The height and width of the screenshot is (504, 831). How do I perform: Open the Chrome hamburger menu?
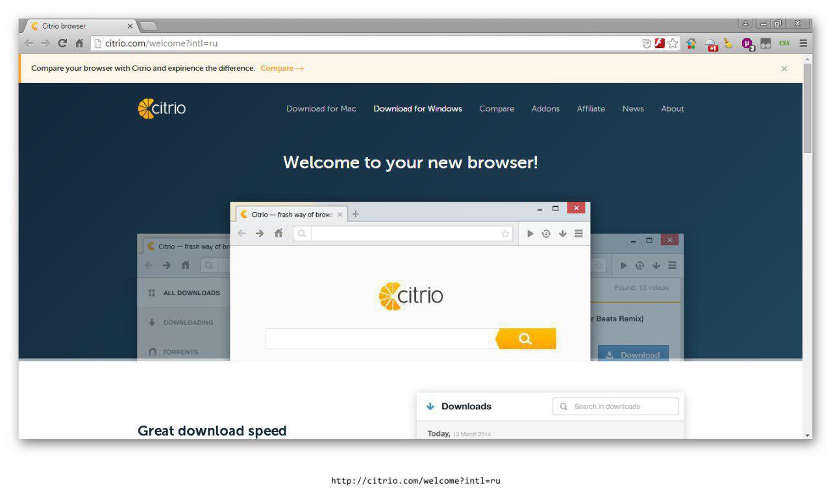point(803,43)
